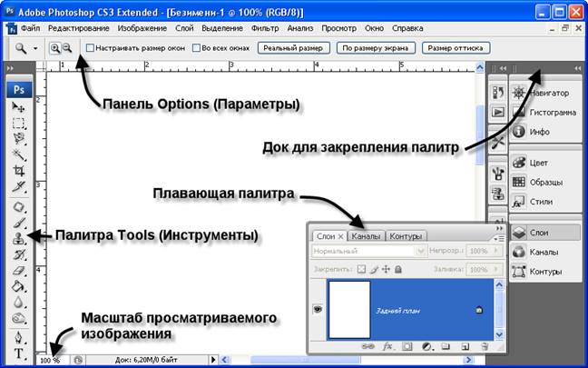Select the Sponge tool
Screen dimensions: 588x368
point(18,318)
